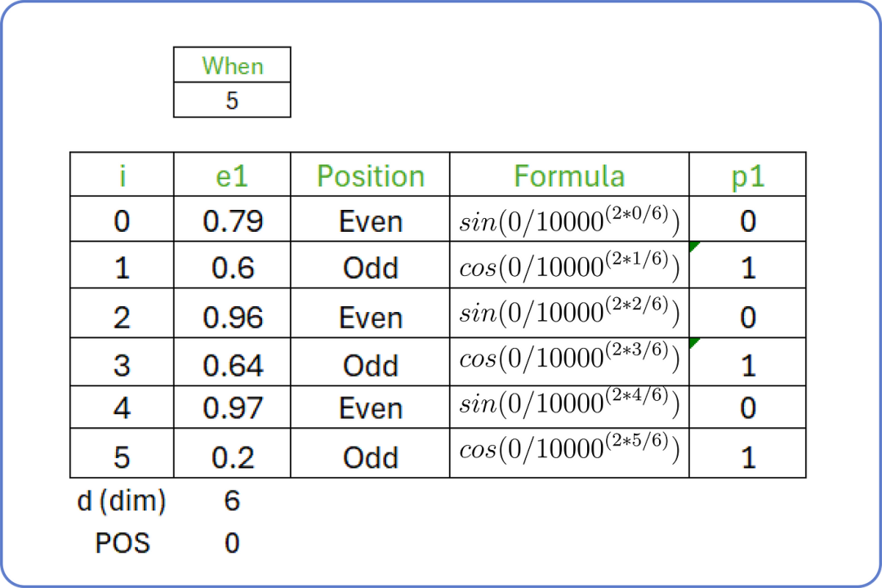Screen dimensions: 882x588
Task: Click the 'When' header cell
Action: [232, 65]
